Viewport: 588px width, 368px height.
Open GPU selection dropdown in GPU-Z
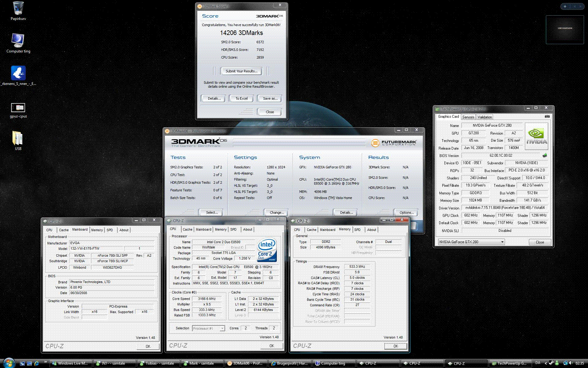click(471, 242)
